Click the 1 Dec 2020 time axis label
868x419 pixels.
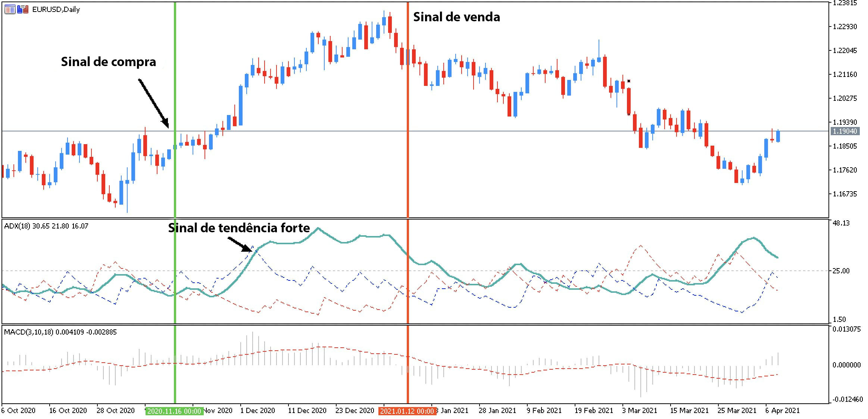pyautogui.click(x=257, y=410)
